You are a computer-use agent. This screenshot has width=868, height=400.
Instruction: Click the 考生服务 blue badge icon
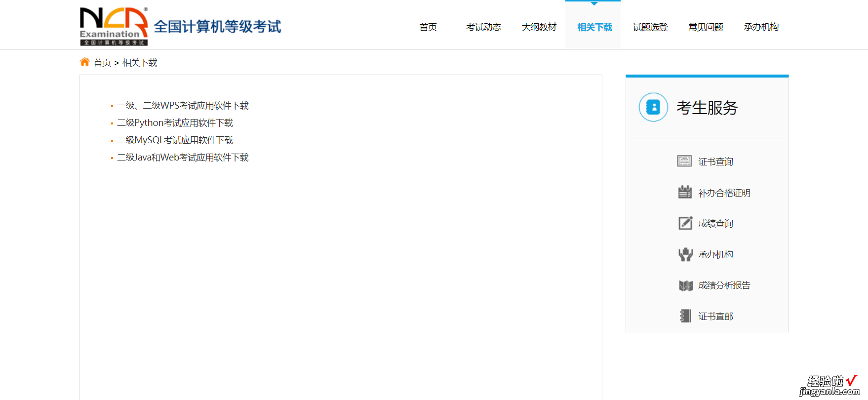pyautogui.click(x=653, y=107)
